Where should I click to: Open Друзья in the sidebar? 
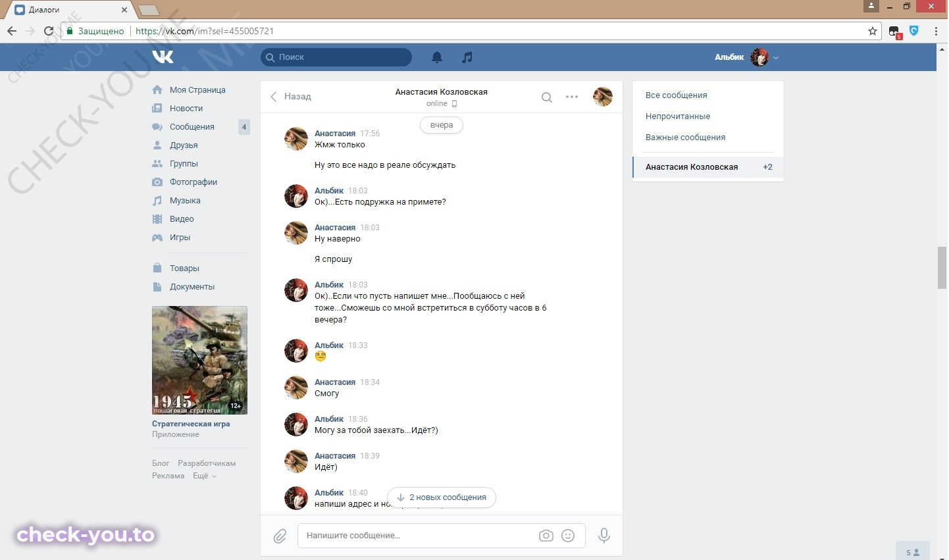[184, 145]
